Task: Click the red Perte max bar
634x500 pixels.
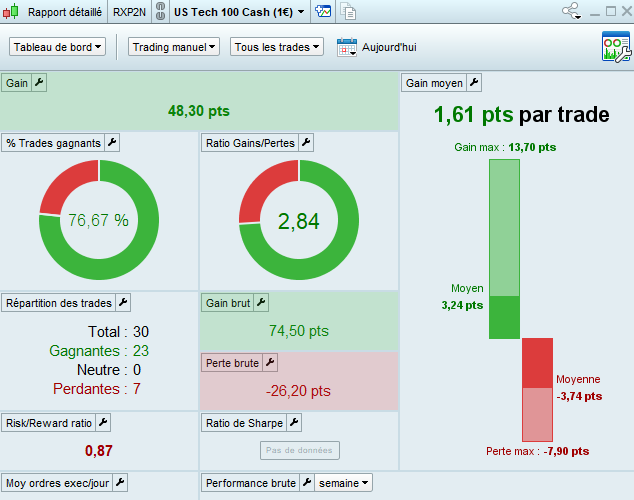Action: pos(537,390)
